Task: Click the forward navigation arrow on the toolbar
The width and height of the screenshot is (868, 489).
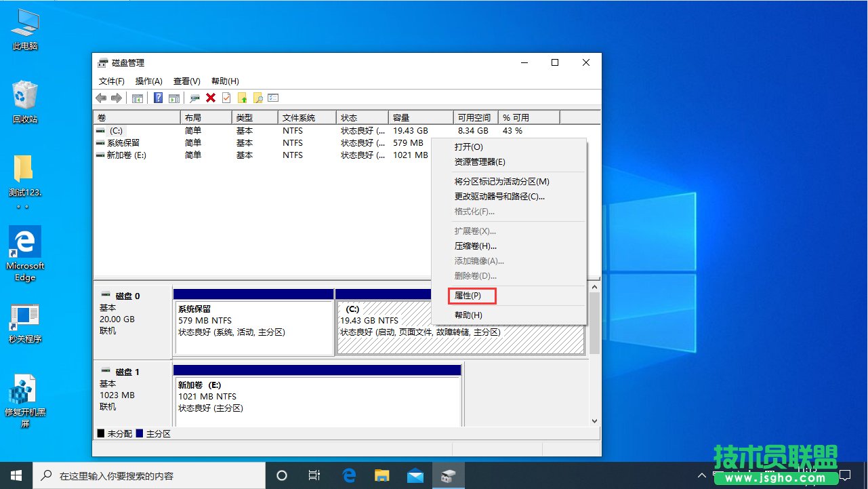Action: pyautogui.click(x=116, y=97)
